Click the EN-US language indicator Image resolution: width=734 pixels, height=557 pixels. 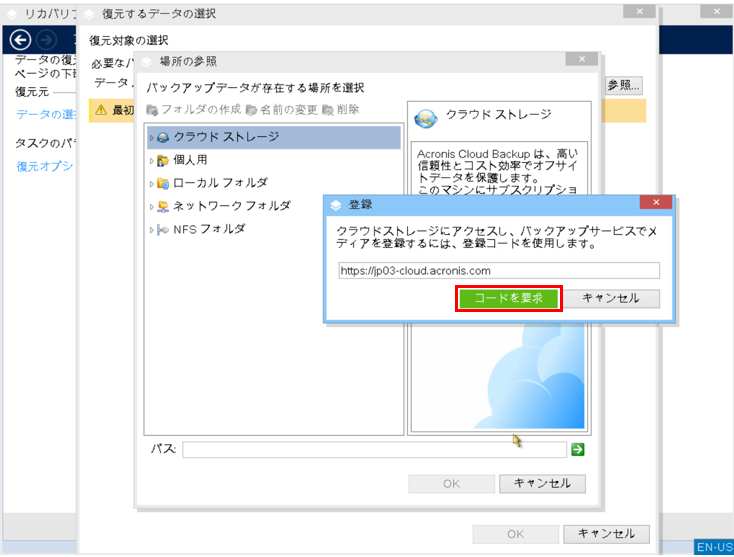[714, 548]
